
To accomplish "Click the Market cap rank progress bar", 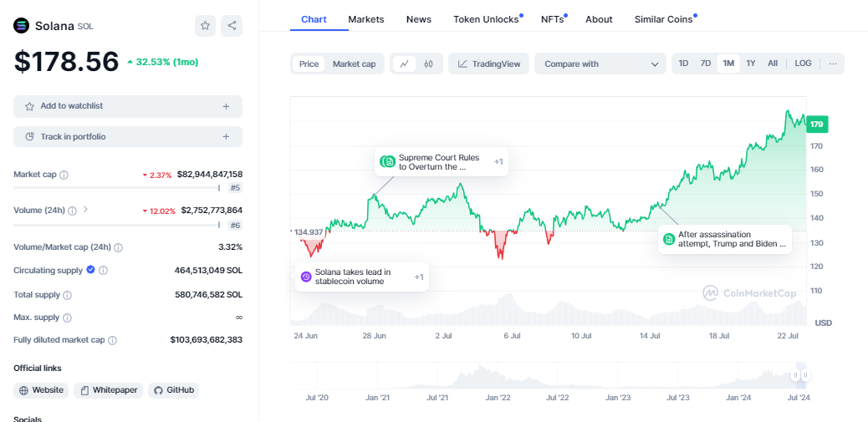I will coord(117,188).
